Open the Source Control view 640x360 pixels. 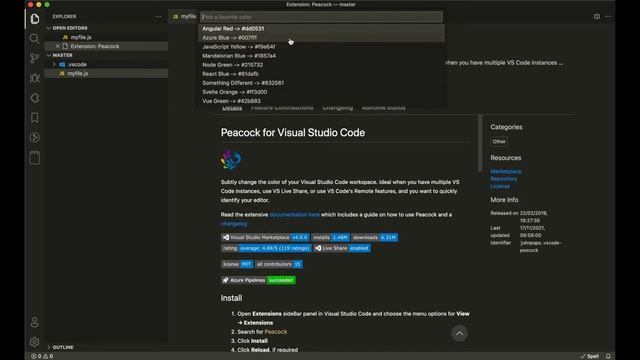35,58
